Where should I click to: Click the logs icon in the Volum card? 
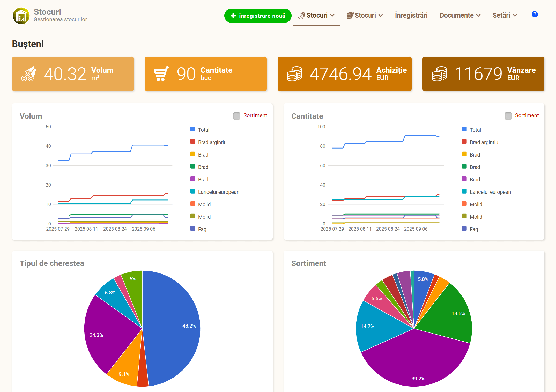(28, 74)
